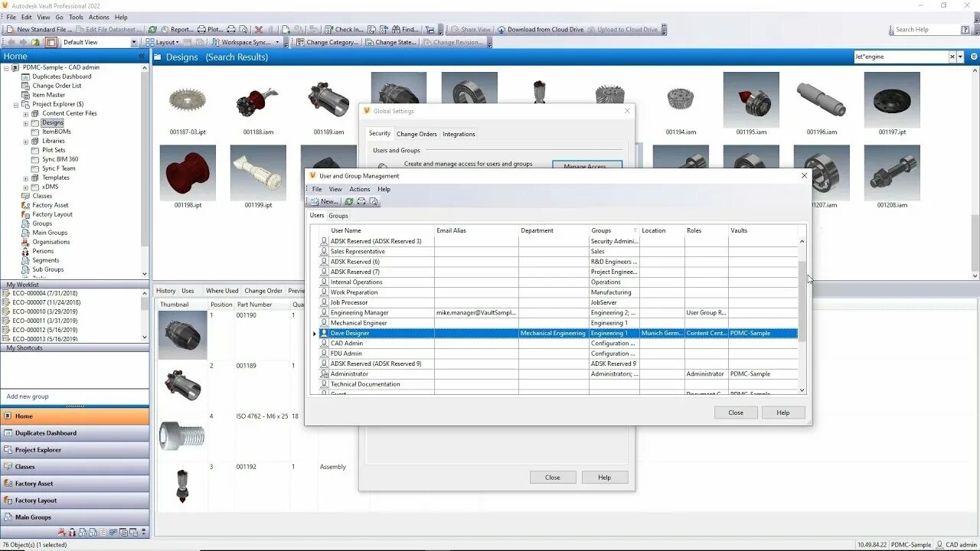Image resolution: width=980 pixels, height=551 pixels.
Task: Select the 001198.ipt red part thumbnail
Action: (x=188, y=174)
